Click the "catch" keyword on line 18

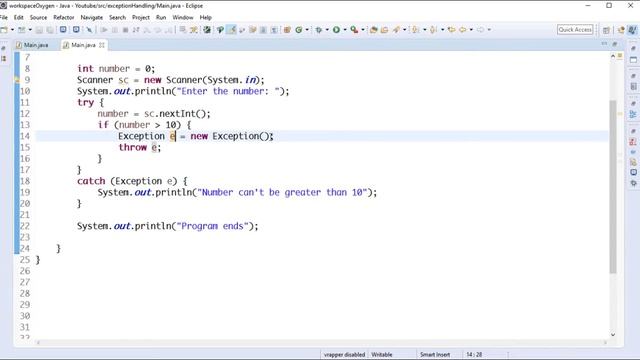91,181
